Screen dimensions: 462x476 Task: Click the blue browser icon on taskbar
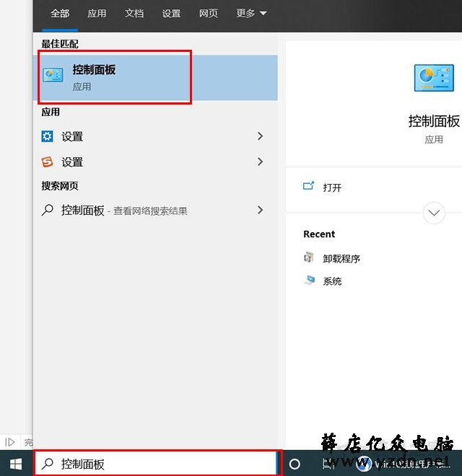(x=364, y=464)
